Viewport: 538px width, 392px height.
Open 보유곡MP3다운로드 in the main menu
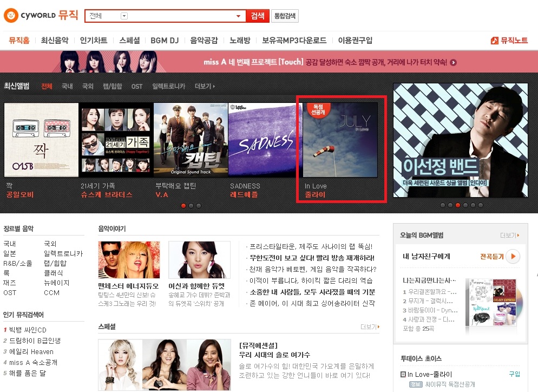pos(294,41)
